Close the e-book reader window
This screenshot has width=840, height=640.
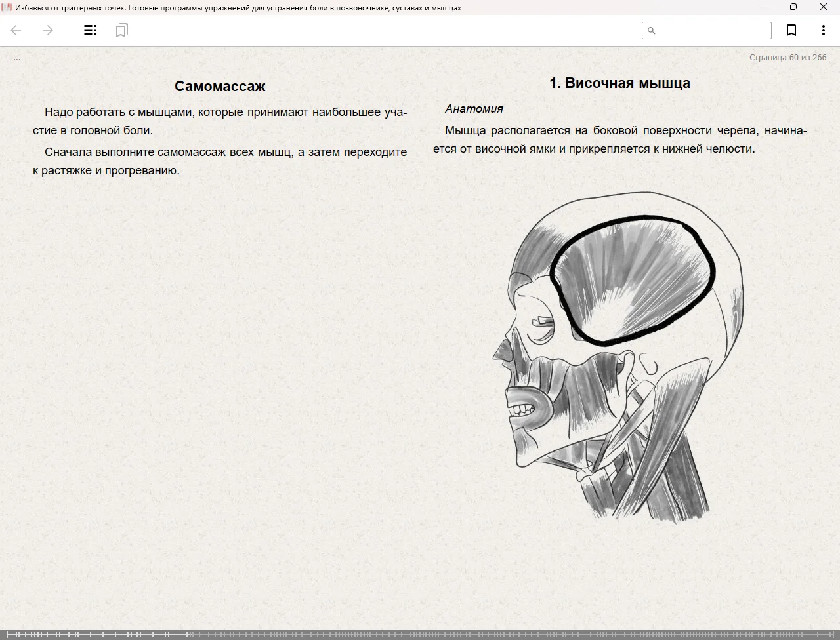coord(823,7)
